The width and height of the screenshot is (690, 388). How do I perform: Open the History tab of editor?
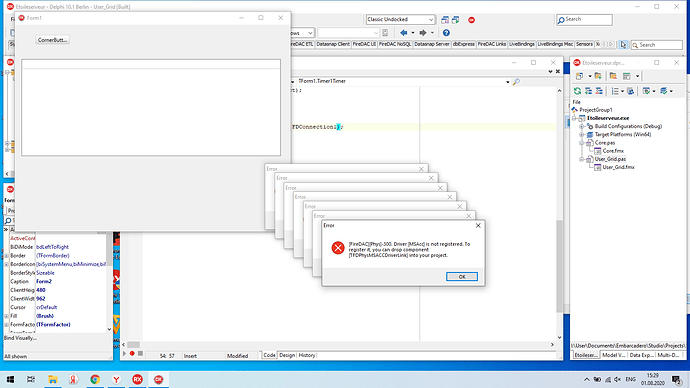point(307,355)
